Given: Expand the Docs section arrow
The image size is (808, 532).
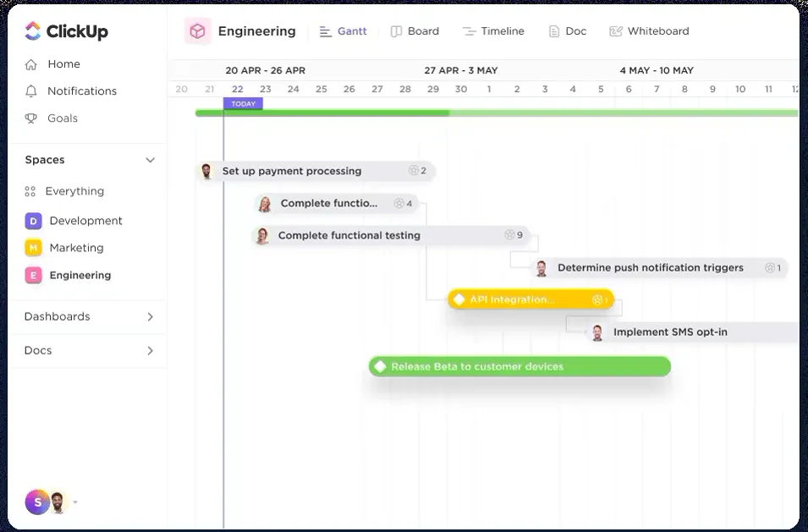Looking at the screenshot, I should coord(150,351).
